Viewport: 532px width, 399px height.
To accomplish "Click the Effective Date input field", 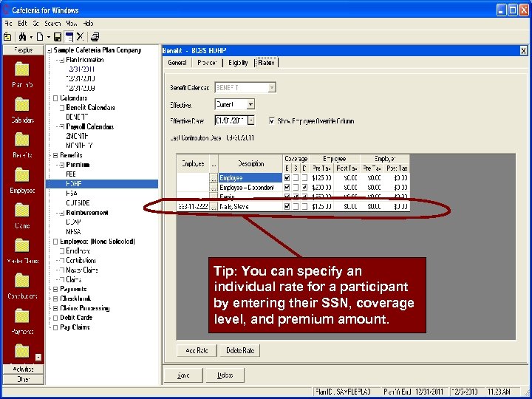I will coord(231,120).
